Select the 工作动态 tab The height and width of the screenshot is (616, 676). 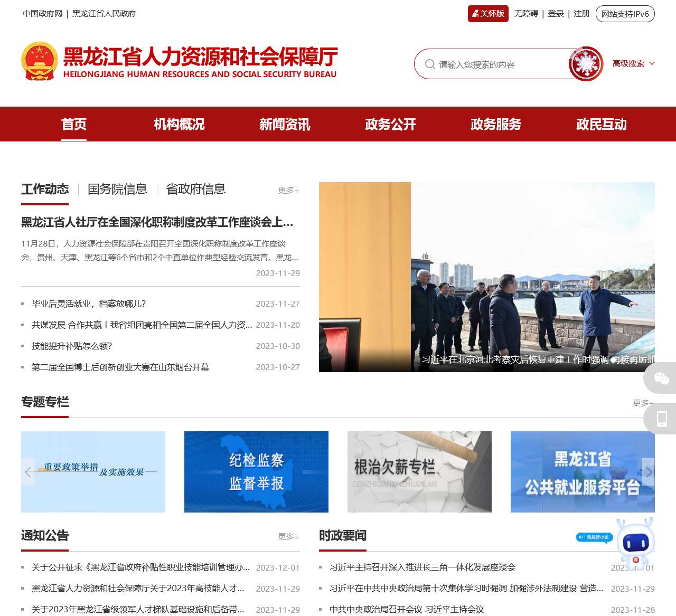[x=45, y=189]
